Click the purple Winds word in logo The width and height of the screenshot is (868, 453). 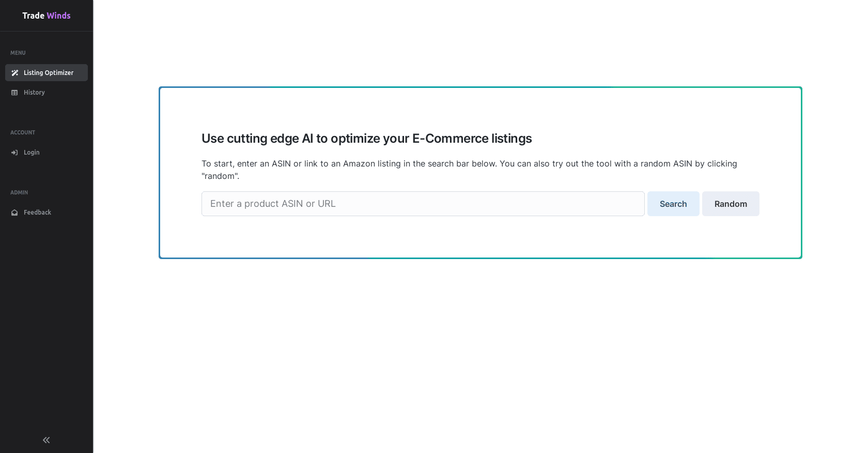coord(59,16)
